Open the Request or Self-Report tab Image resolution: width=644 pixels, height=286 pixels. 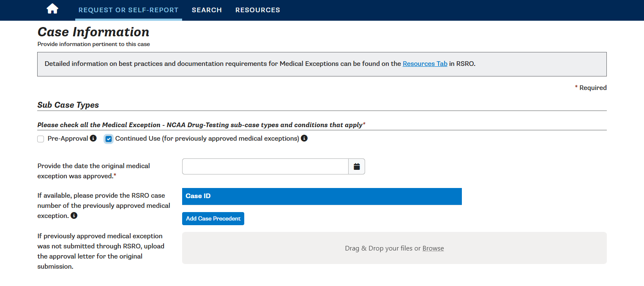[x=128, y=10]
